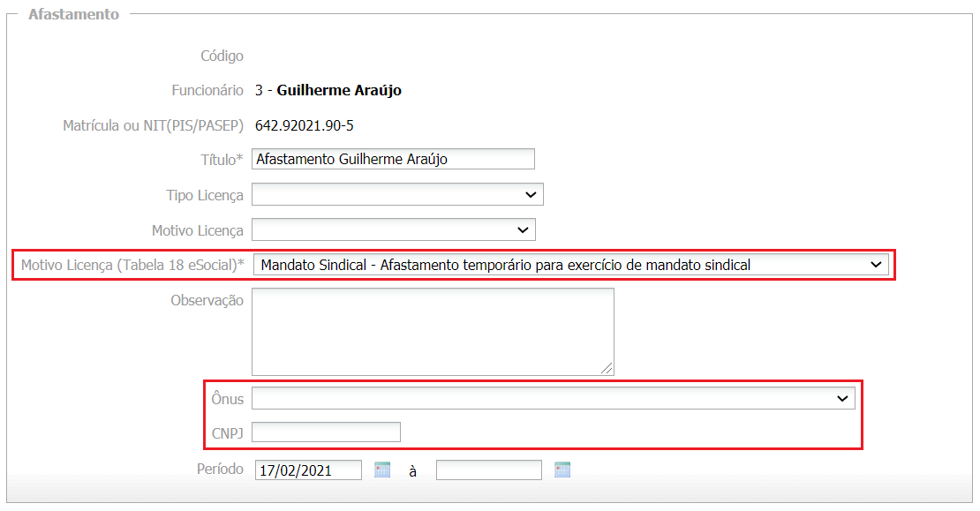The image size is (980, 511).
Task: Click the Ônus field label
Action: coord(227,399)
